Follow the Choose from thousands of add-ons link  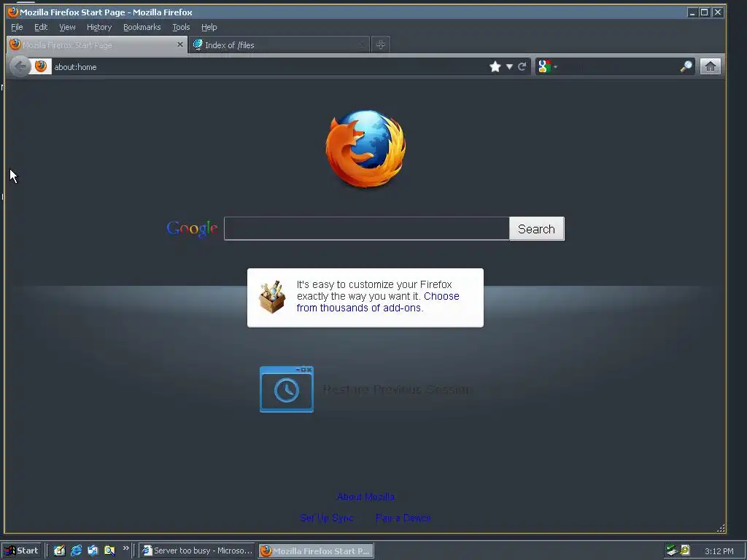pos(378,302)
